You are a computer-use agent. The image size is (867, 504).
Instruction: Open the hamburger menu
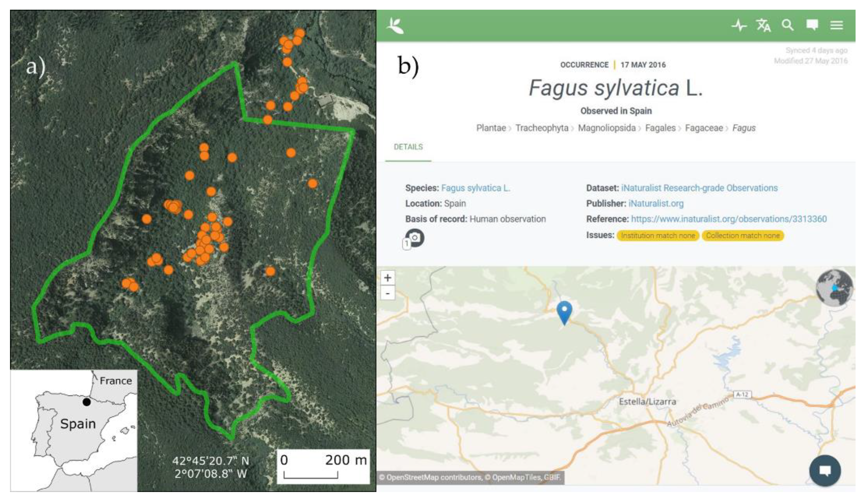coord(836,25)
